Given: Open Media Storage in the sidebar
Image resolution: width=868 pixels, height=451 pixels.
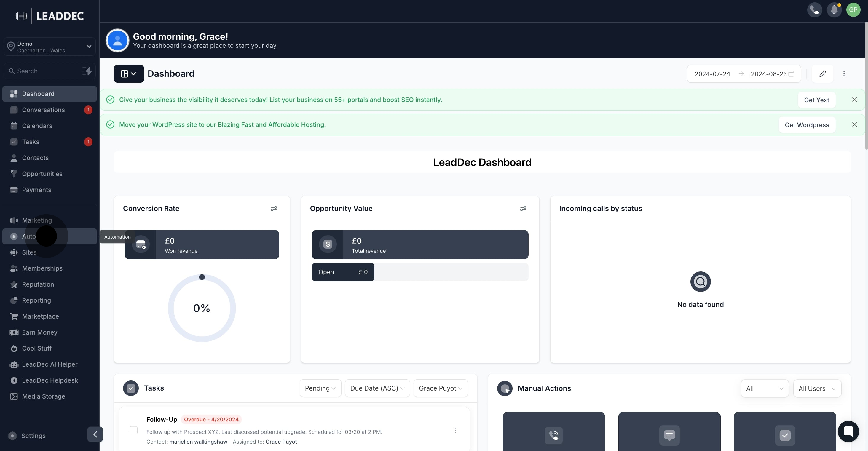Looking at the screenshot, I should pyautogui.click(x=50, y=396).
